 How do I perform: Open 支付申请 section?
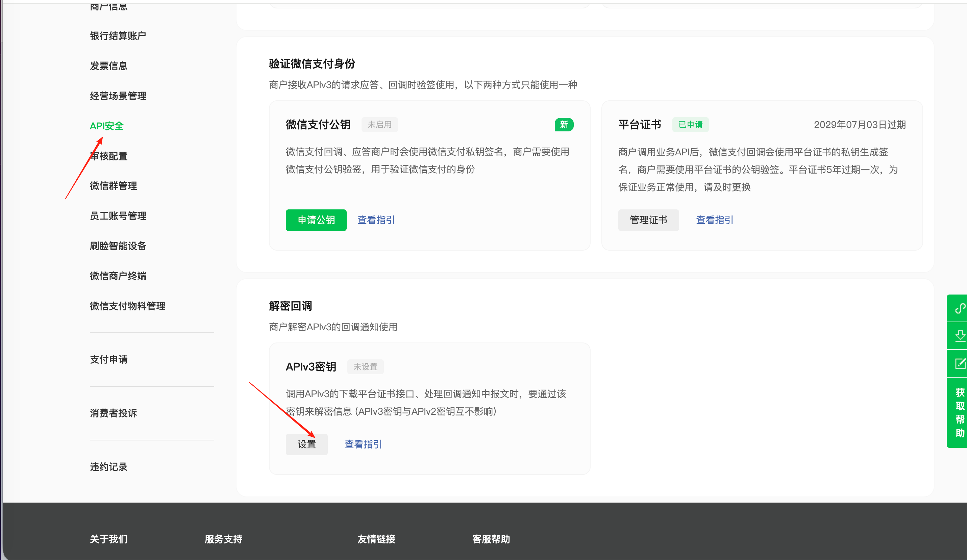[108, 359]
